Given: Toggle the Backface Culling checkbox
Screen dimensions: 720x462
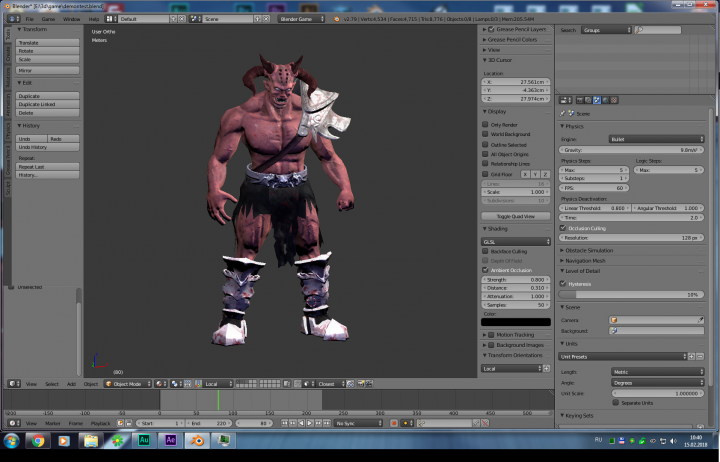Looking at the screenshot, I should [485, 251].
